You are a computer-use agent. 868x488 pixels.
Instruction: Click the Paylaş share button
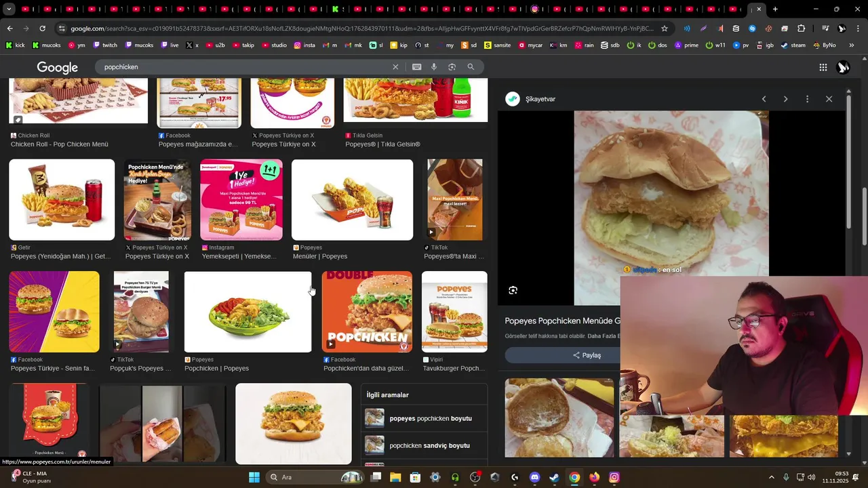coord(587,355)
